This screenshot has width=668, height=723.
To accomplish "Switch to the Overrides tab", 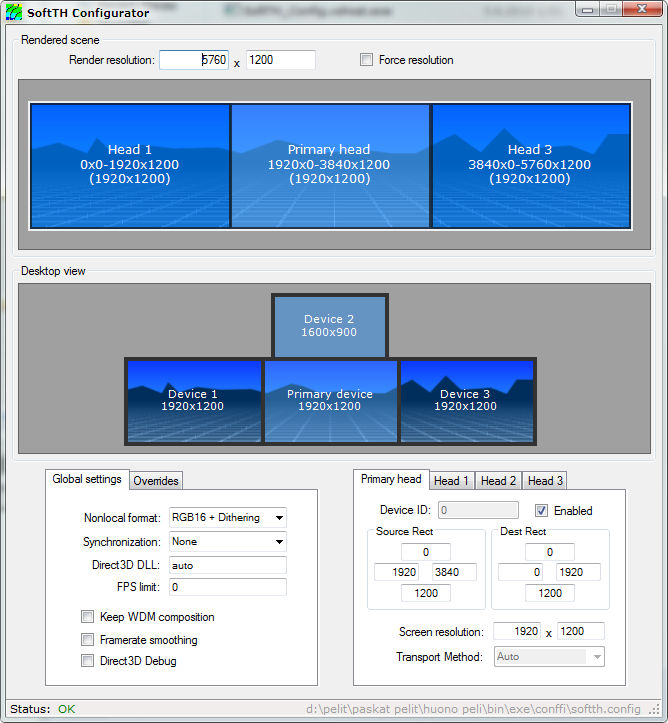I will pyautogui.click(x=156, y=480).
